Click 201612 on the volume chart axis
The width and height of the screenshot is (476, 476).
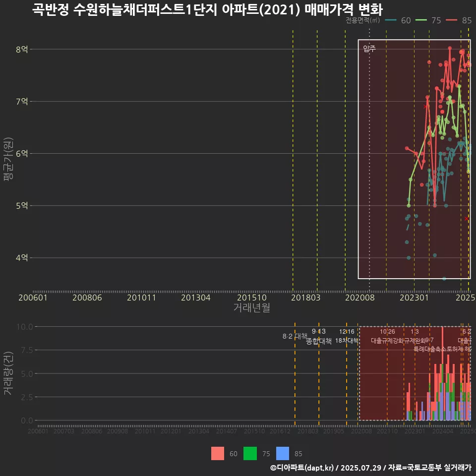pyautogui.click(x=280, y=431)
